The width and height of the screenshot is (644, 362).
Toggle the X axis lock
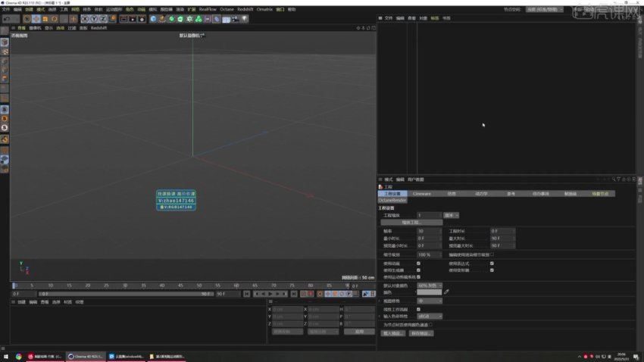point(85,19)
